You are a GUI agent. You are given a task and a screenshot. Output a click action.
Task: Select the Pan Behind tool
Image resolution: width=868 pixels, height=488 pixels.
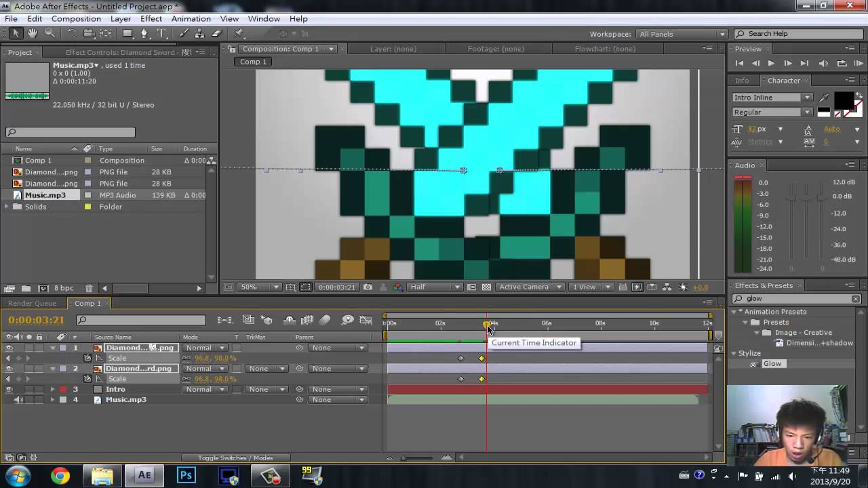tap(106, 33)
